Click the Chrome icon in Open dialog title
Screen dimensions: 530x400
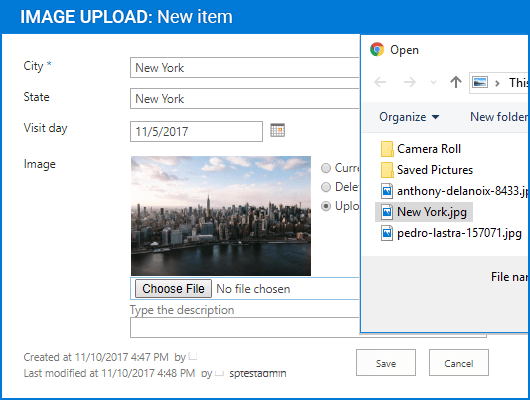[377, 49]
